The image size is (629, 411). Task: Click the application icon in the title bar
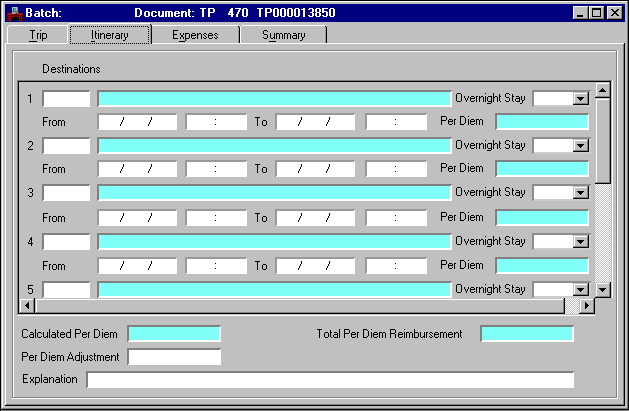(14, 13)
